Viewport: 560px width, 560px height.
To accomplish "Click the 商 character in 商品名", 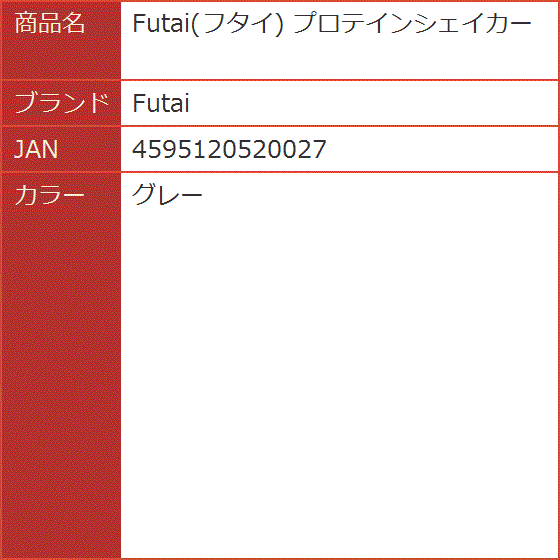I will (26, 23).
